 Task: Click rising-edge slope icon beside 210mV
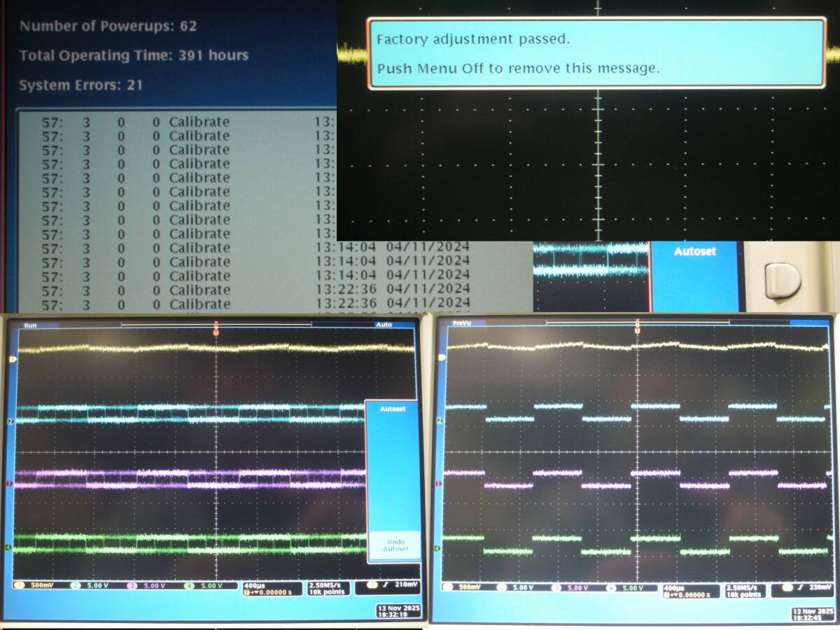[386, 584]
